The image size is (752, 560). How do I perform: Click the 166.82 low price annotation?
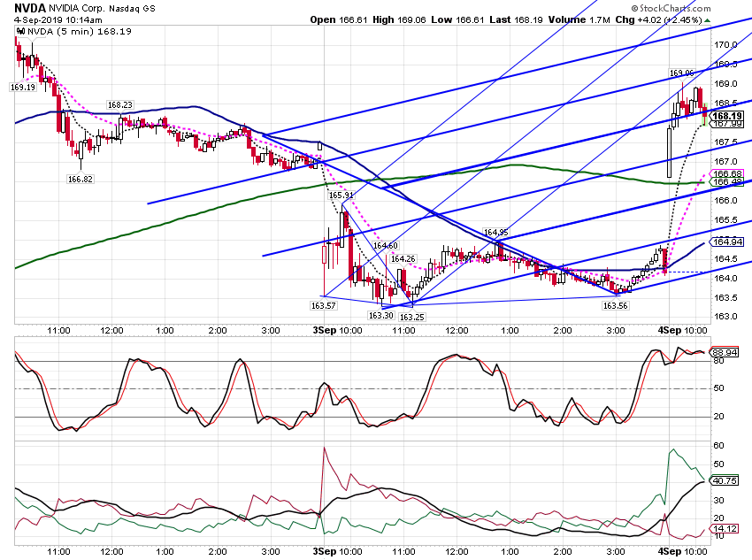[x=81, y=180]
